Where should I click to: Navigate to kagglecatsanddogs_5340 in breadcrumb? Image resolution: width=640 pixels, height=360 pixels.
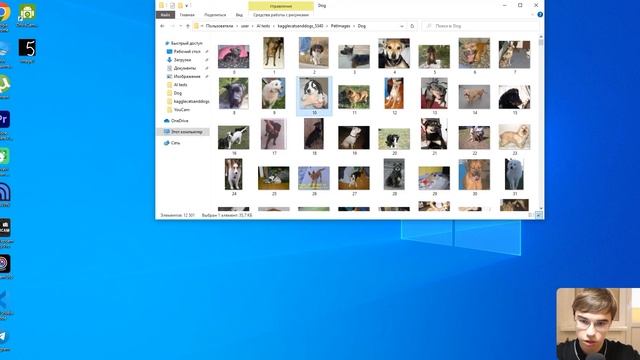300,26
